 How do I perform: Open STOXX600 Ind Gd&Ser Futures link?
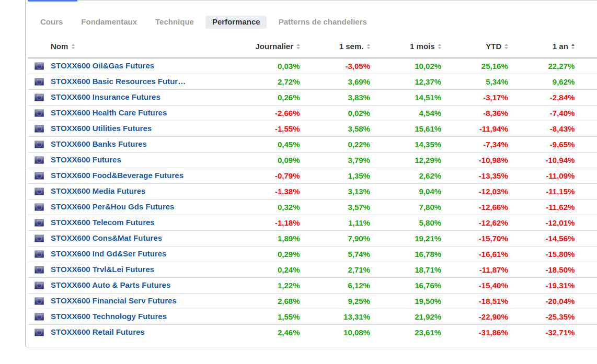click(x=109, y=254)
